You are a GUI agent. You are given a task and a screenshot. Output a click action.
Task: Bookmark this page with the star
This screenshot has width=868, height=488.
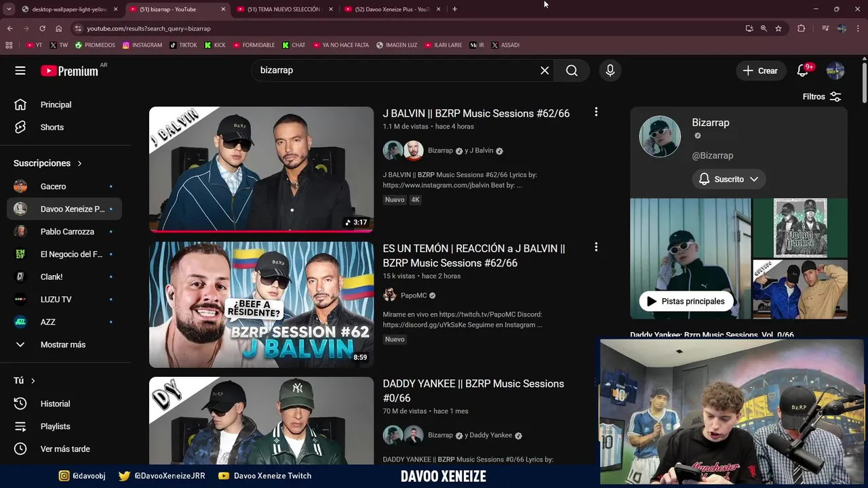[778, 28]
